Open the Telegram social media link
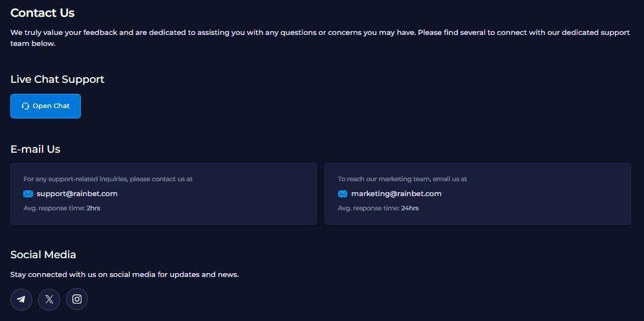Viewport: 644px width, 321px height. point(21,299)
